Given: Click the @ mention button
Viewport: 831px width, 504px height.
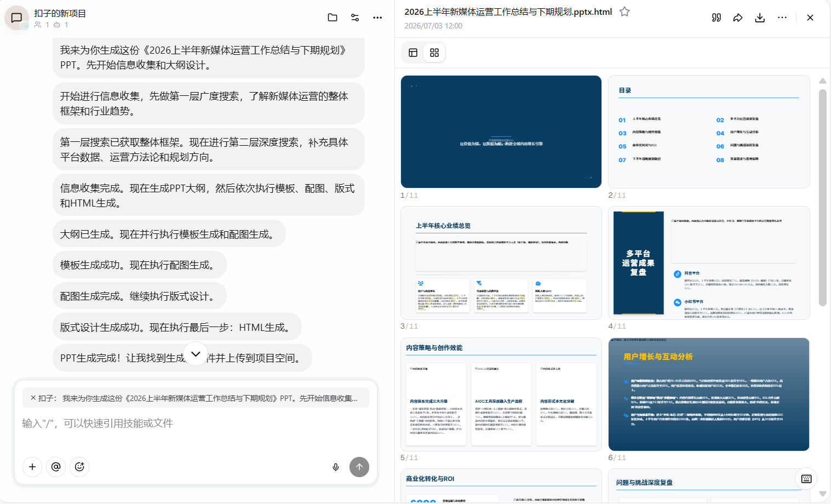Looking at the screenshot, I should 56,467.
